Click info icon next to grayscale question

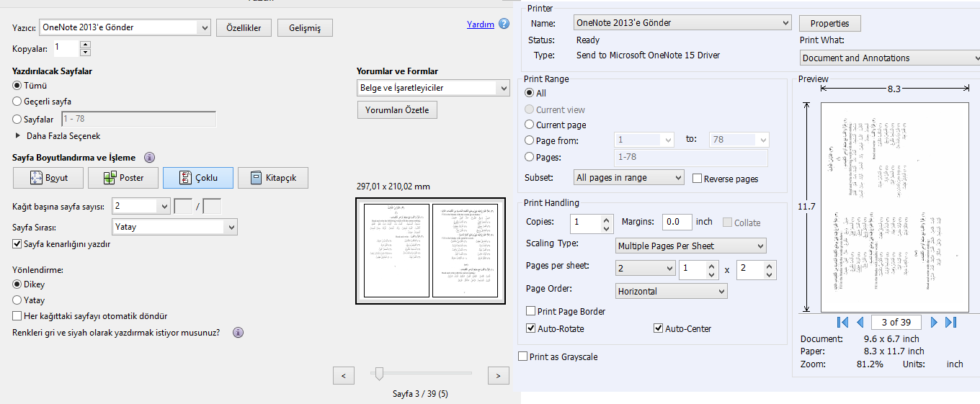[238, 333]
